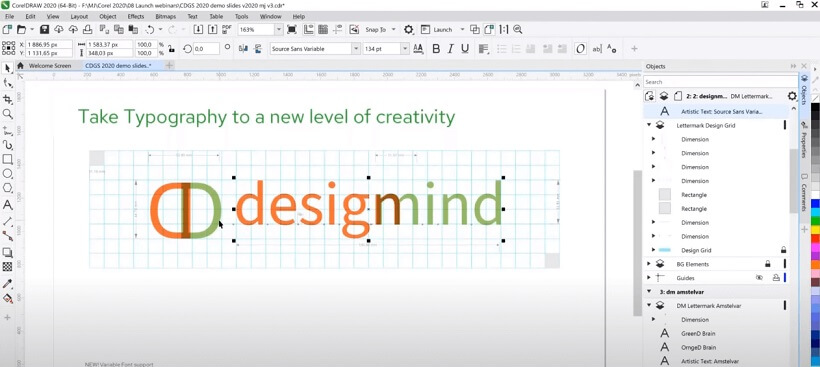Open the Source Sans Variable font dropdown
820x367 pixels.
356,49
